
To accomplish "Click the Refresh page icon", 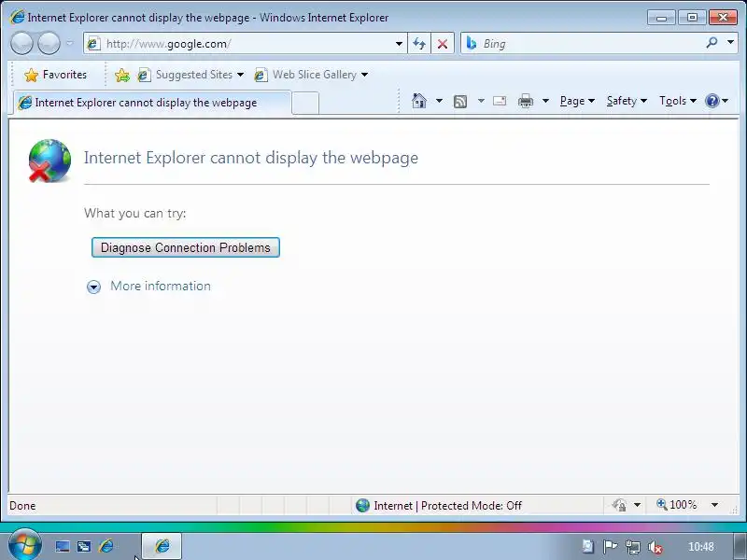I will coord(419,44).
